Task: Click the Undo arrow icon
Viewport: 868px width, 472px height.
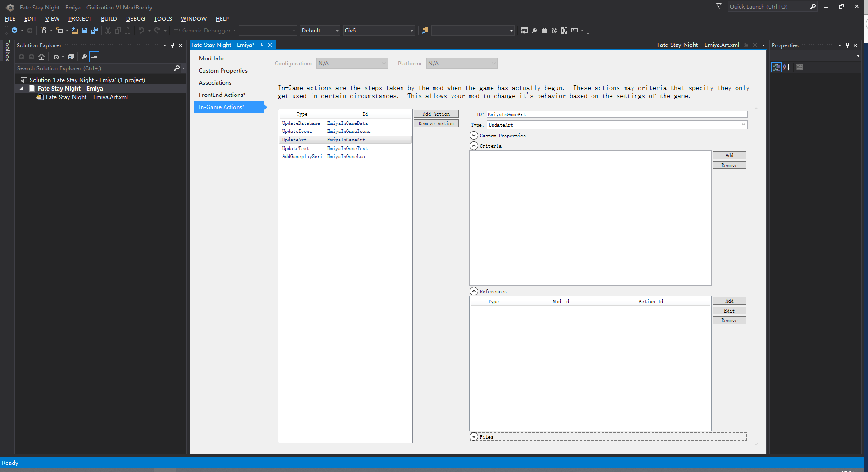Action: pyautogui.click(x=141, y=31)
